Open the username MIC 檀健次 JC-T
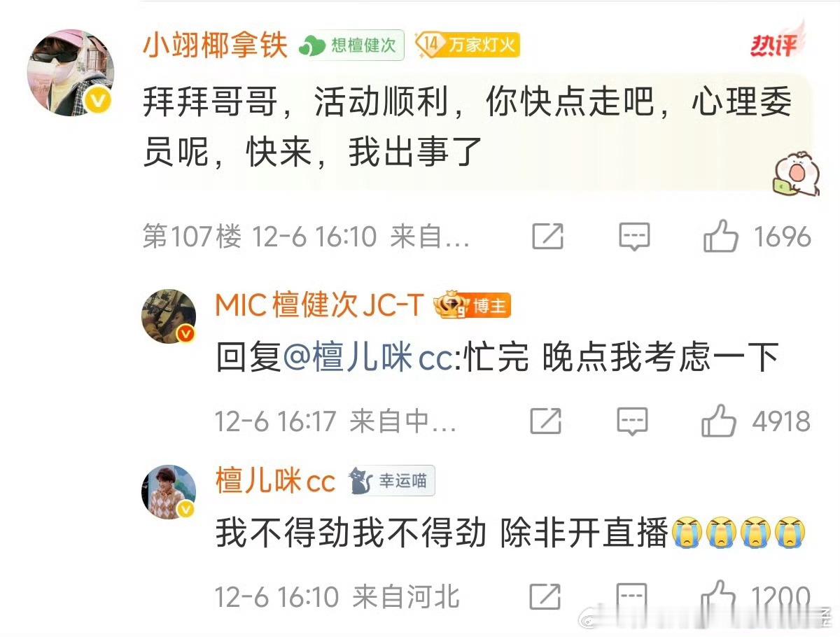This screenshot has width=840, height=637. [320, 305]
